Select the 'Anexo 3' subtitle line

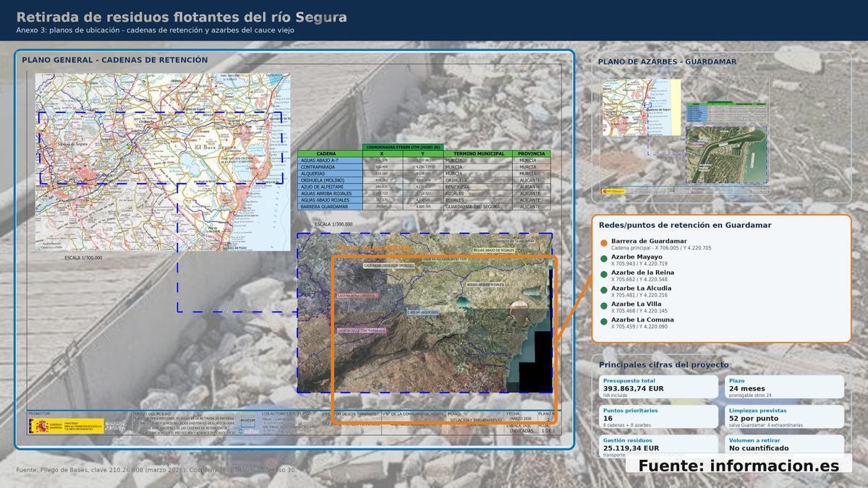[155, 30]
